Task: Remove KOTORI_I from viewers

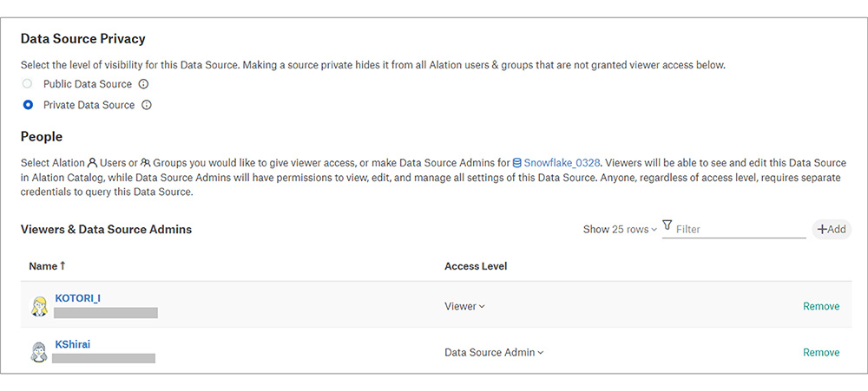Action: point(820,306)
